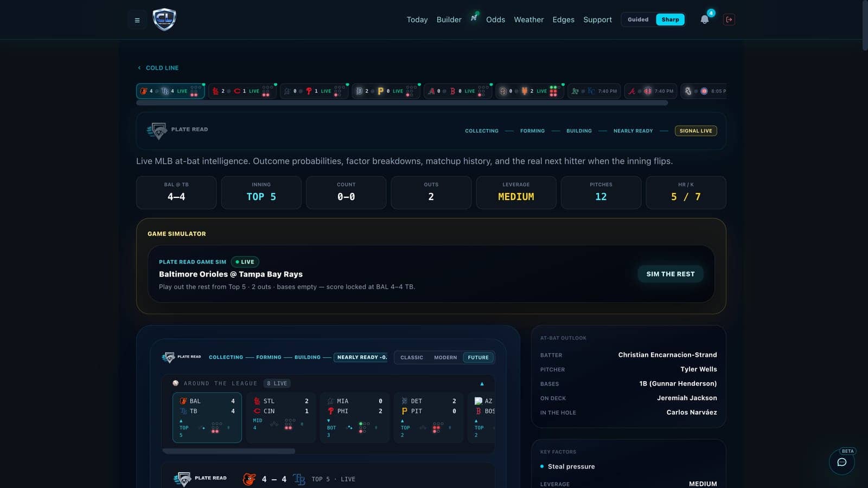868x488 pixels.
Task: Open the Today page
Action: pyautogui.click(x=417, y=20)
